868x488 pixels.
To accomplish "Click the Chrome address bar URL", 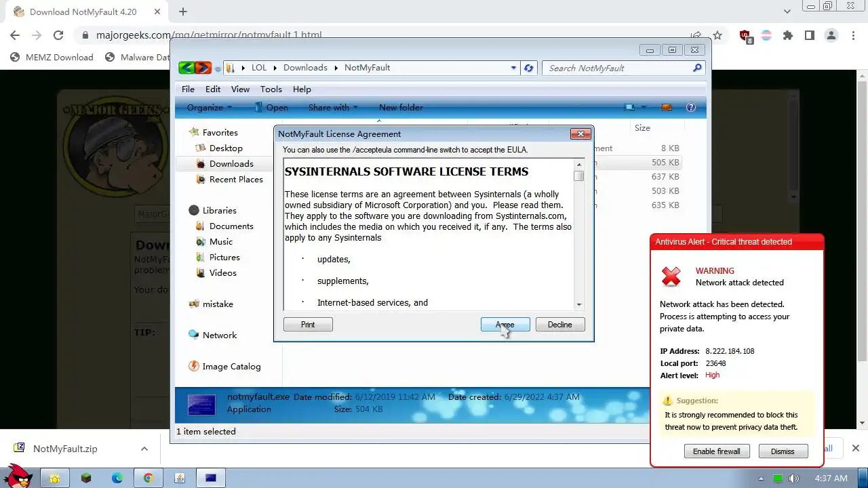I will coord(209,35).
